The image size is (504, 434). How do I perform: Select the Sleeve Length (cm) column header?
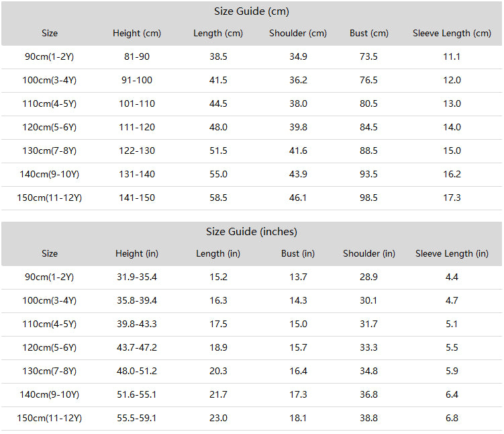point(452,33)
